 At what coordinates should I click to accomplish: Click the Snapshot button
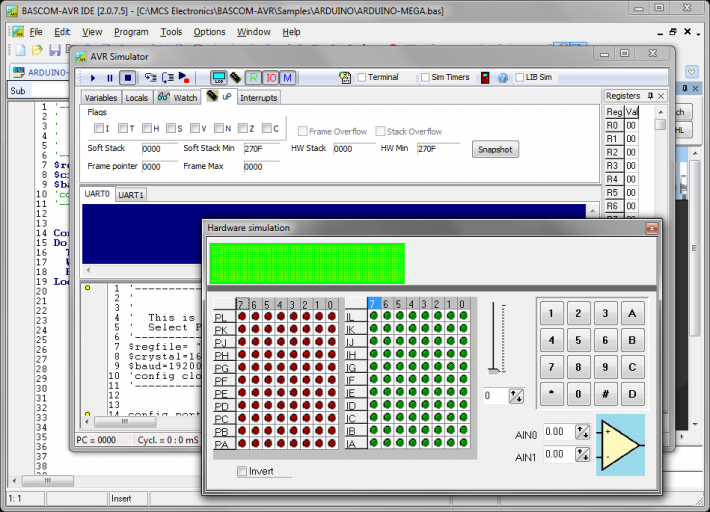[495, 149]
